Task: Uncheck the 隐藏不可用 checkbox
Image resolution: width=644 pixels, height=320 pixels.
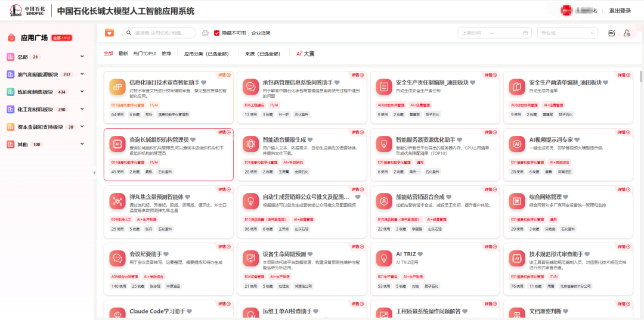Action: [217, 33]
